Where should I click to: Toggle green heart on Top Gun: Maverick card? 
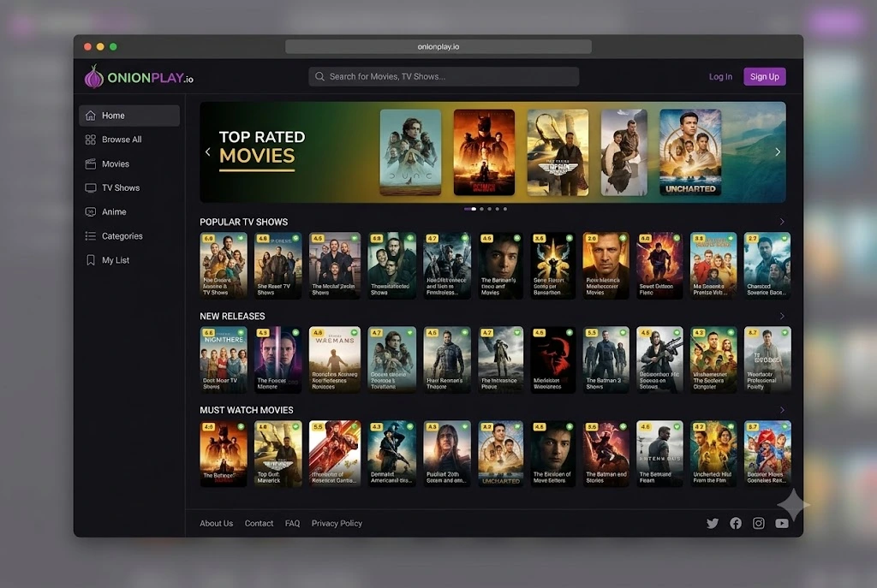click(x=295, y=426)
